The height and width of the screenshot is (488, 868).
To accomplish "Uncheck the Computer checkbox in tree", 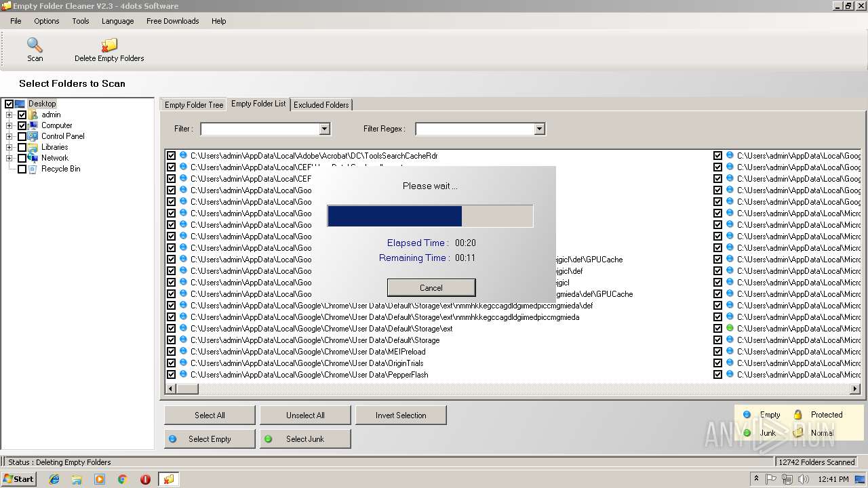I will click(22, 125).
